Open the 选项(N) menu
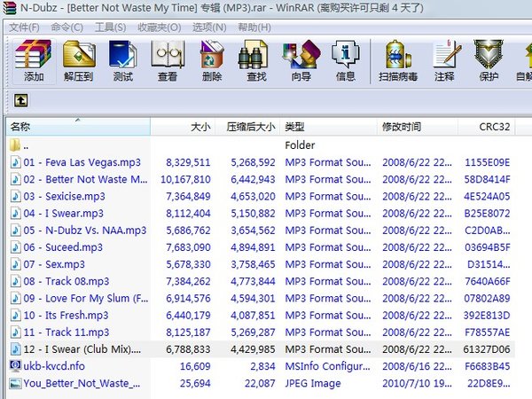532x399 pixels. pyautogui.click(x=209, y=27)
